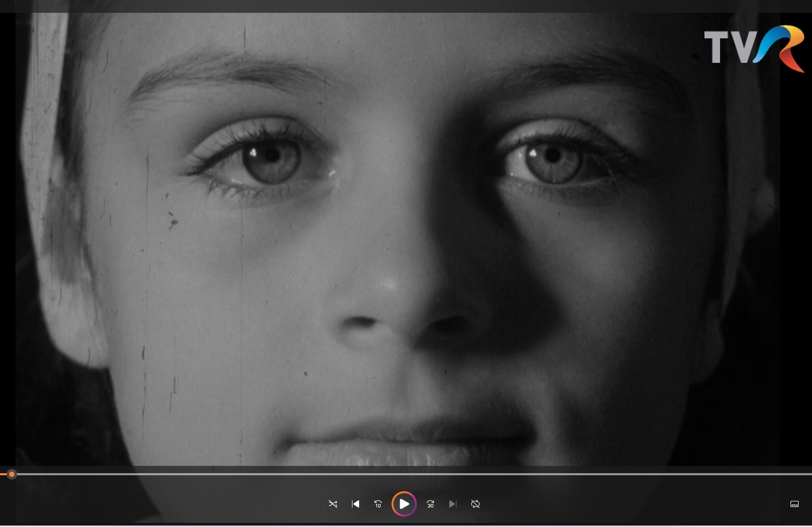This screenshot has width=812, height=527.
Task: Toggle the repeat loop icon
Action: 475,504
